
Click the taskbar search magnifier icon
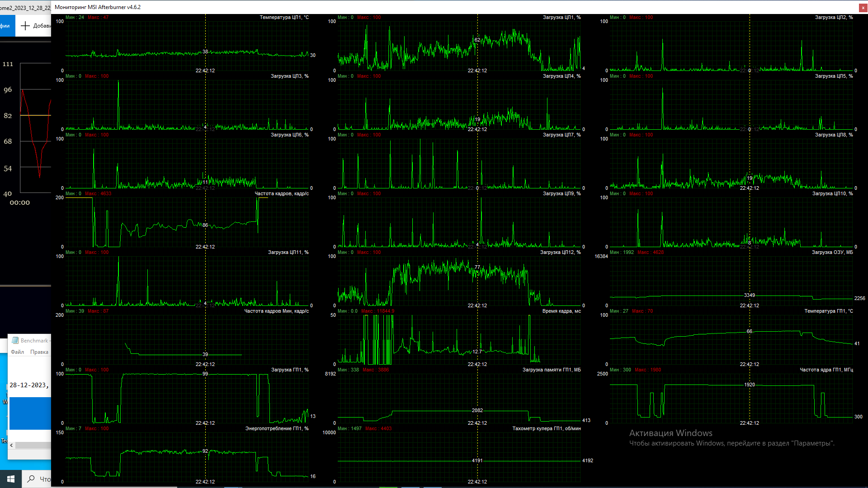click(31, 479)
